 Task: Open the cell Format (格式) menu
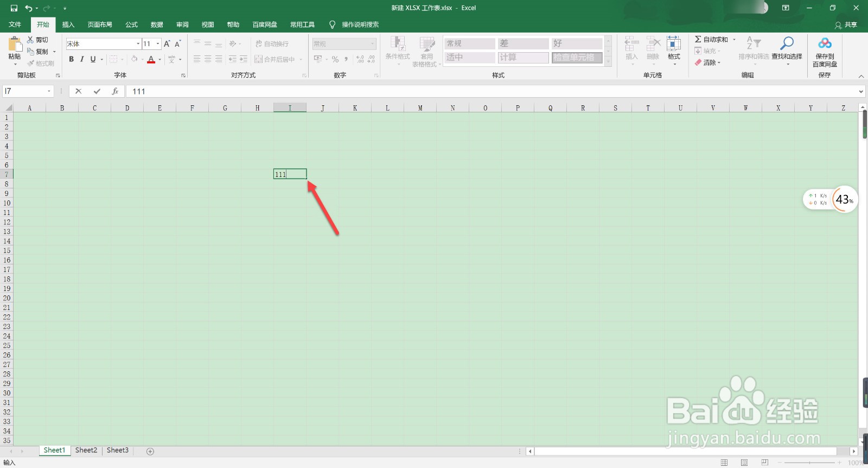[674, 50]
